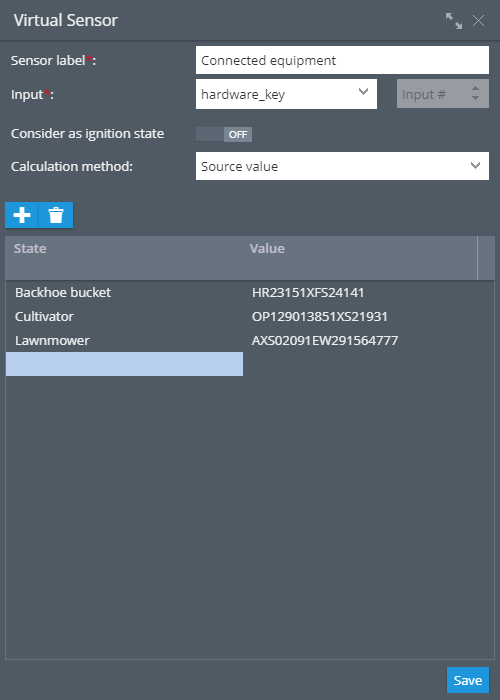Click the expand dialog arrows icon
This screenshot has height=700, width=500.
tap(454, 21)
